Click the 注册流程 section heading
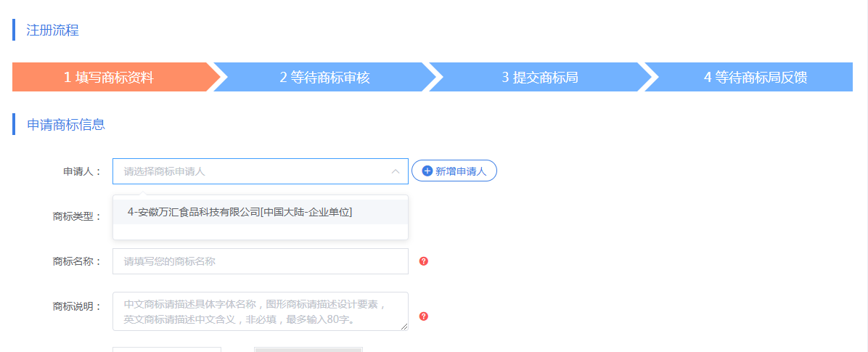Image resolution: width=868 pixels, height=352 pixels. (52, 30)
